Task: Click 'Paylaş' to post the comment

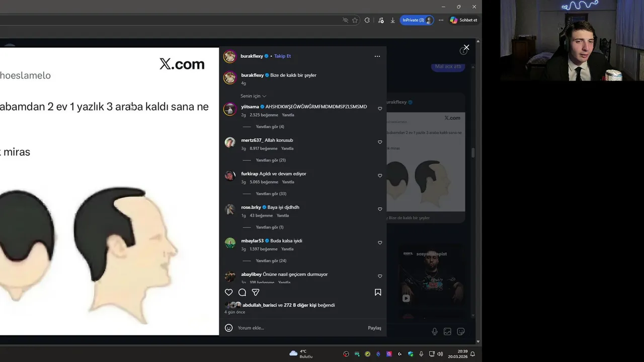Action: pyautogui.click(x=374, y=328)
